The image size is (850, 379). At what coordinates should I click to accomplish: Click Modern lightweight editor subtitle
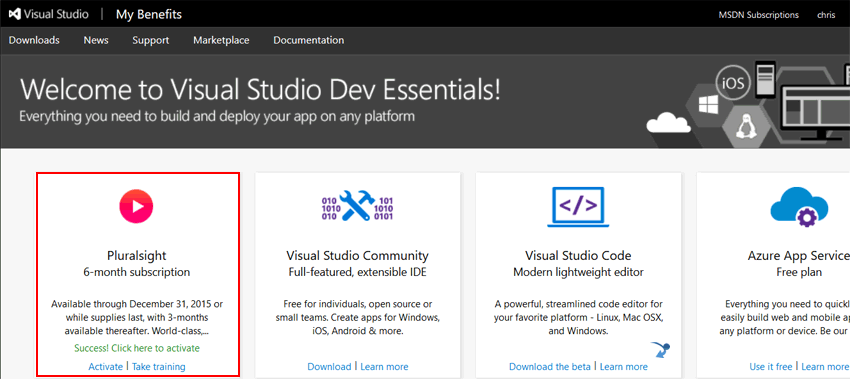tap(578, 272)
